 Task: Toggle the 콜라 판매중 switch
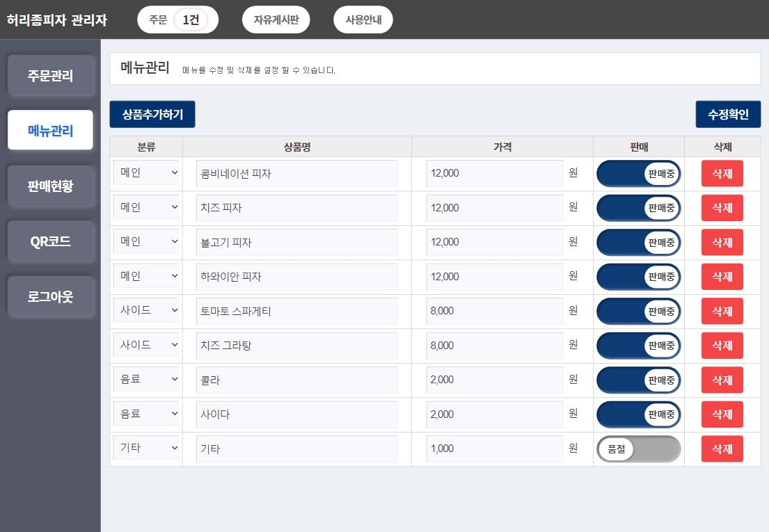[638, 380]
